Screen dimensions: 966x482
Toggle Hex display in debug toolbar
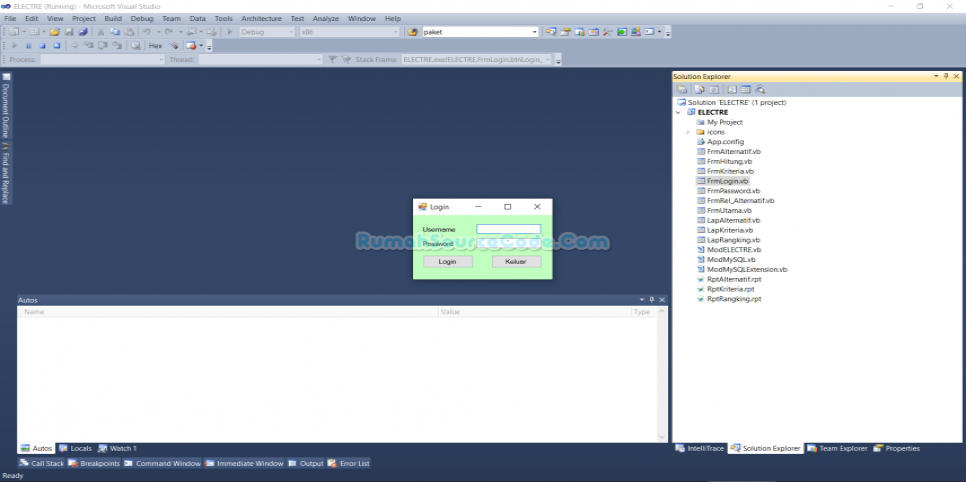[x=155, y=46]
